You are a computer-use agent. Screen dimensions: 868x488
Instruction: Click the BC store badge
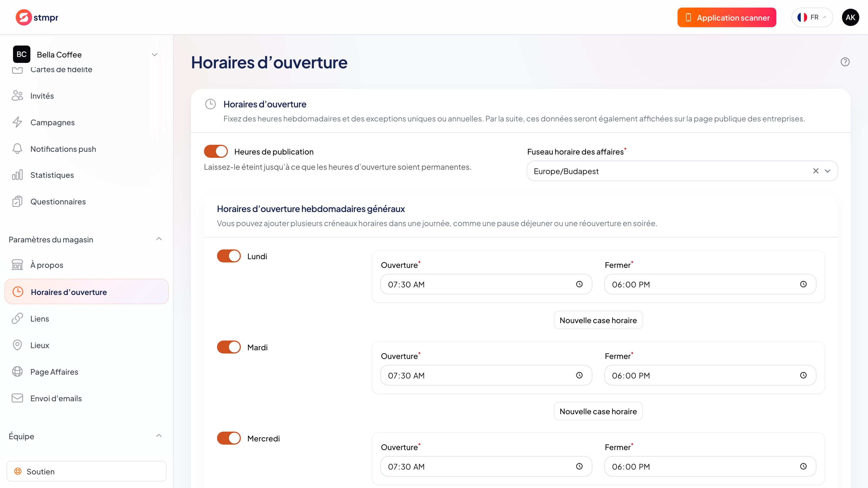[22, 54]
